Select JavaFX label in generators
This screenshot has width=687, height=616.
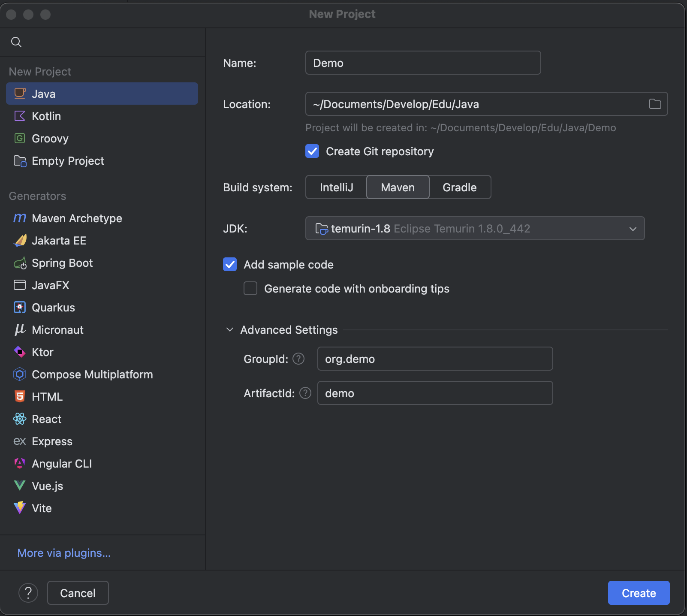(51, 285)
